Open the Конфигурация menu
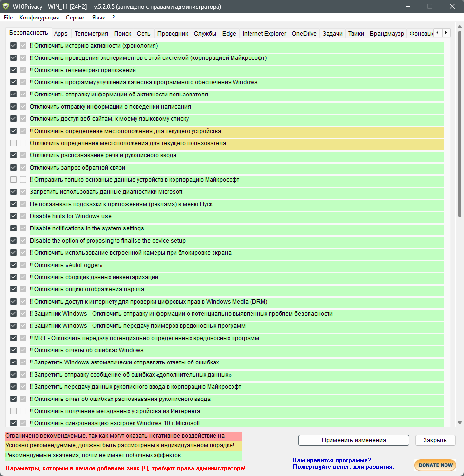464x476 pixels. (39, 18)
